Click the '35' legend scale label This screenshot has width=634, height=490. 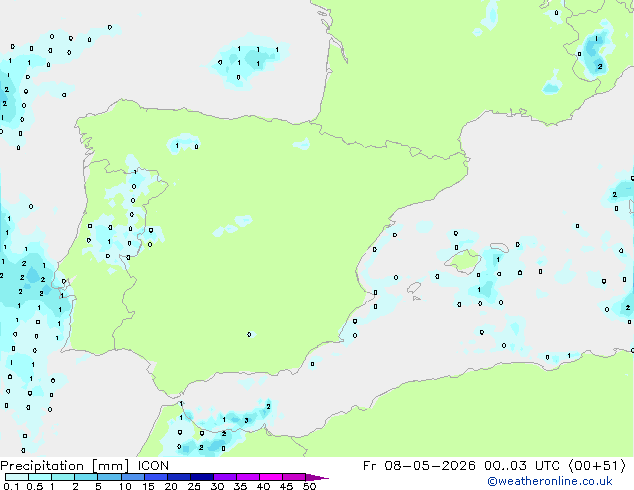pyautogui.click(x=240, y=486)
